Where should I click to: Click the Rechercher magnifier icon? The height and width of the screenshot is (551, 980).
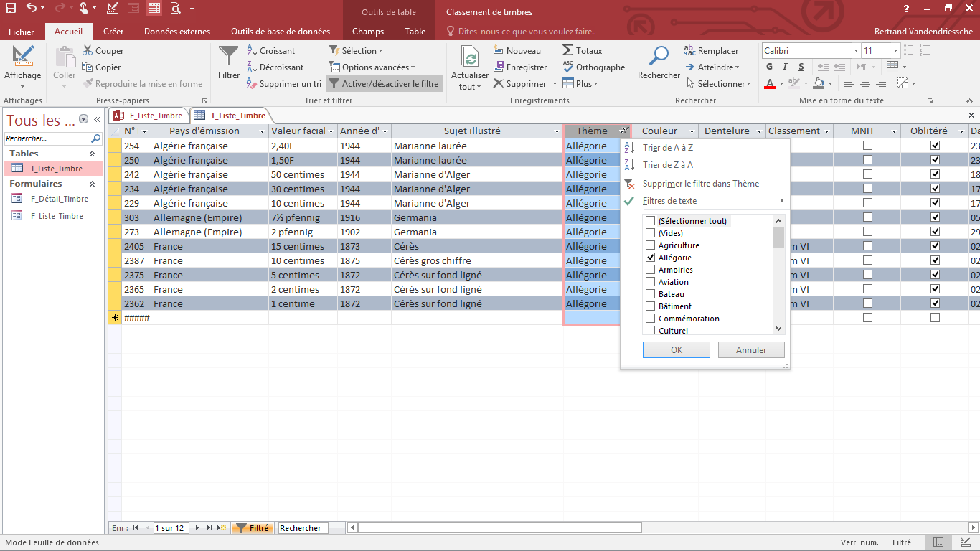coord(659,57)
